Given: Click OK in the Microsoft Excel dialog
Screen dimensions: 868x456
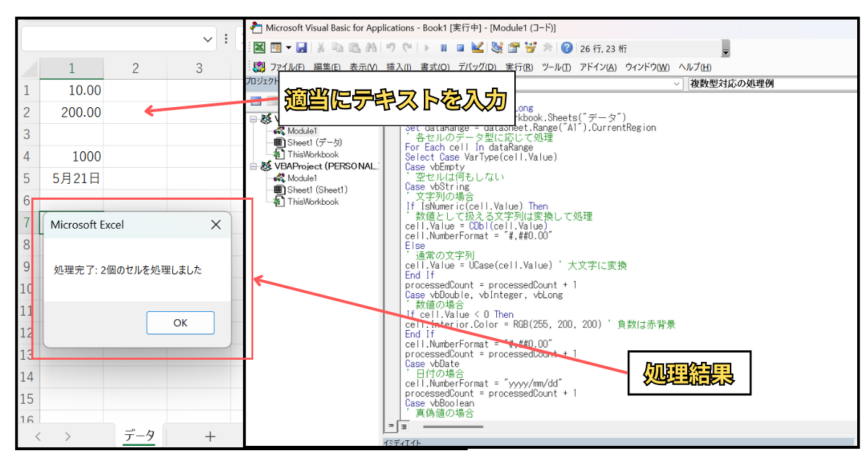Looking at the screenshot, I should 180,323.
